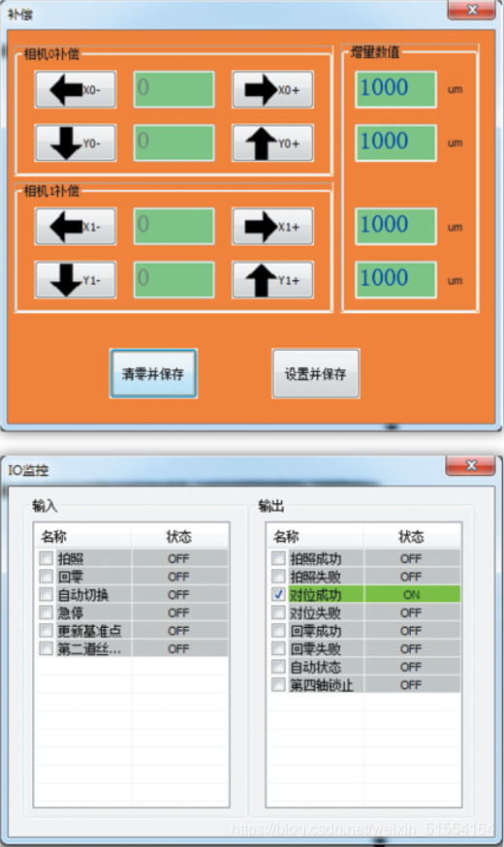Check the 对位失败 output checkbox
The image size is (504, 847).
(x=279, y=612)
